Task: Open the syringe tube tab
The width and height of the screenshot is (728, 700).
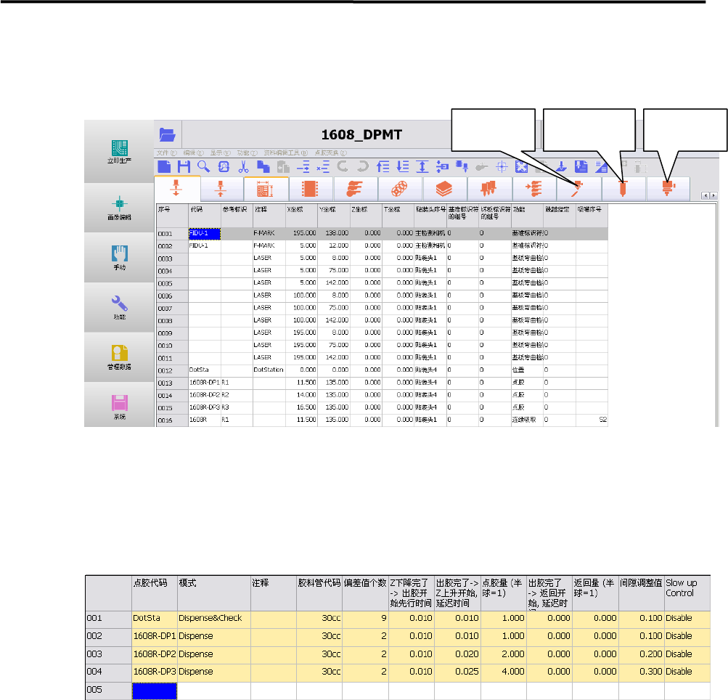Action: [x=623, y=189]
